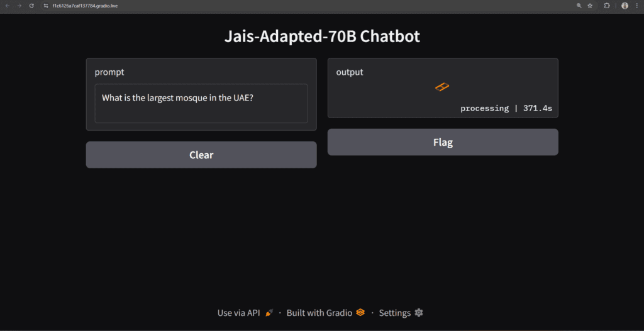Screen dimensions: 644x331
Task: View site information icon beside the URL
Action: 46,6
